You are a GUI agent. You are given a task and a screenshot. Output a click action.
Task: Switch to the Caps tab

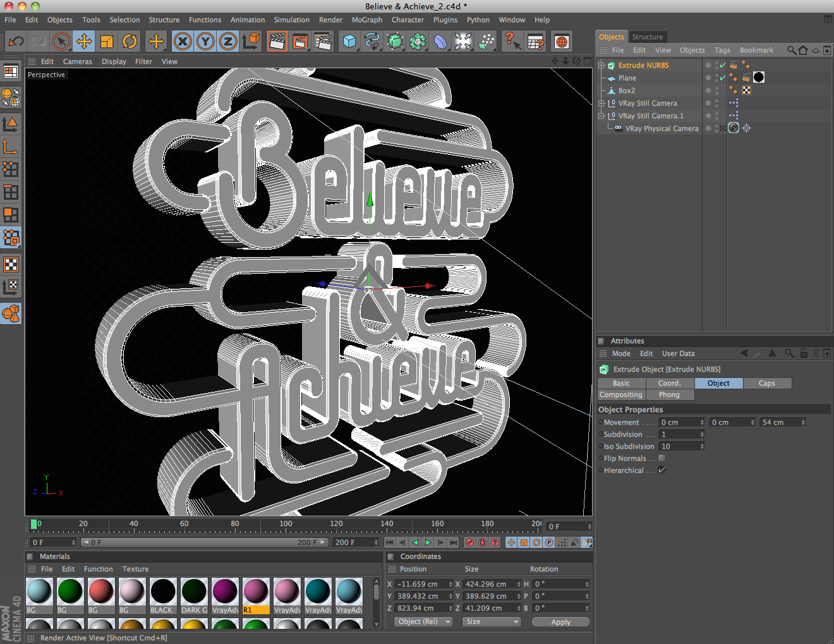(767, 383)
